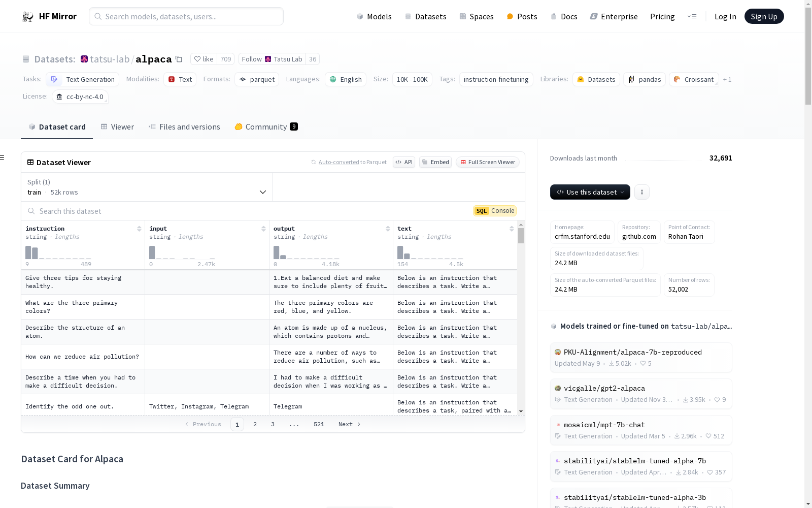Open Datasets in top navigation
Viewport: 812px width, 508px height.
click(x=425, y=16)
